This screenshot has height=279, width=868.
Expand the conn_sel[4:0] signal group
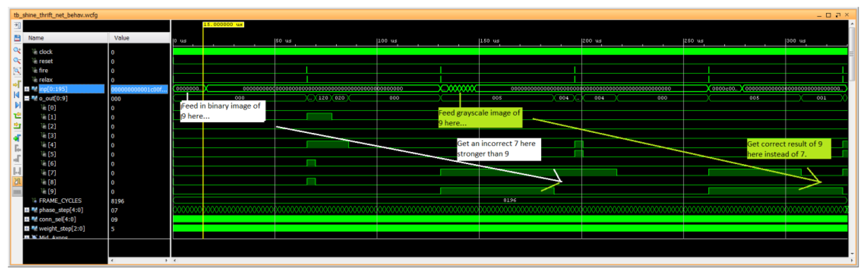[27, 219]
